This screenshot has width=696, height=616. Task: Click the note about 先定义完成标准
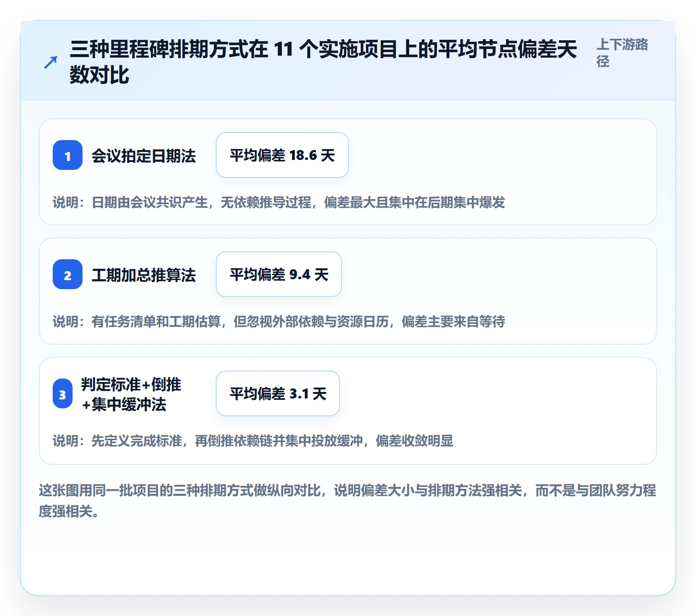[253, 441]
